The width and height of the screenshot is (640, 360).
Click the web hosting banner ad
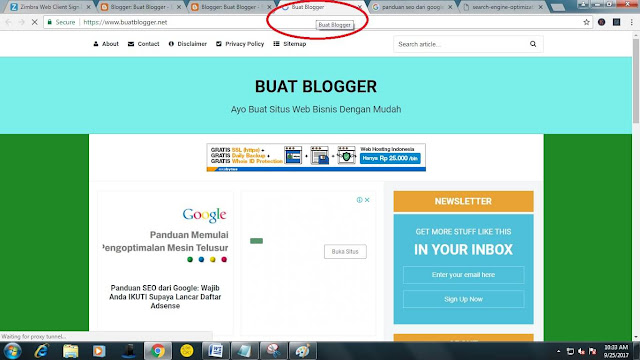pyautogui.click(x=316, y=157)
